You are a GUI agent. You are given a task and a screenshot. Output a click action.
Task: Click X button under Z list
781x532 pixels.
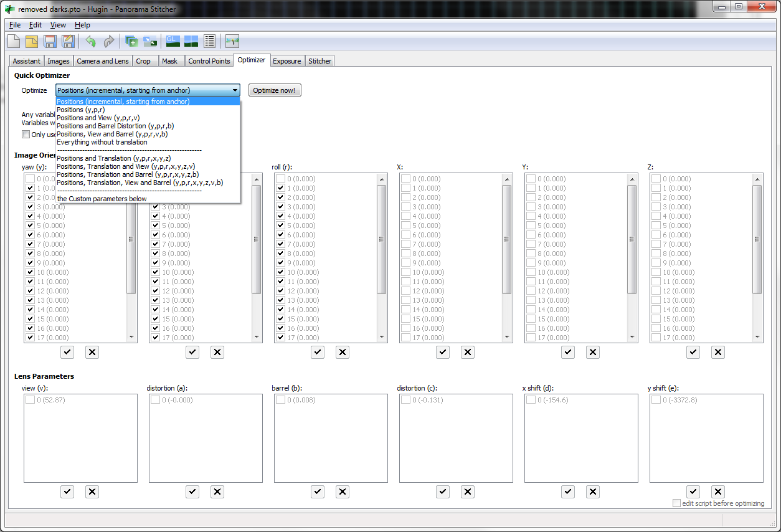[x=718, y=352]
